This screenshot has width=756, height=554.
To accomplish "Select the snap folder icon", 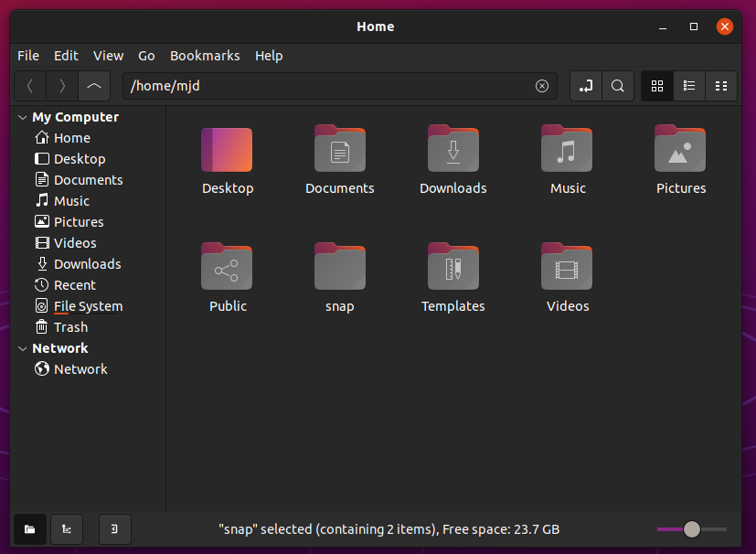I will point(340,267).
